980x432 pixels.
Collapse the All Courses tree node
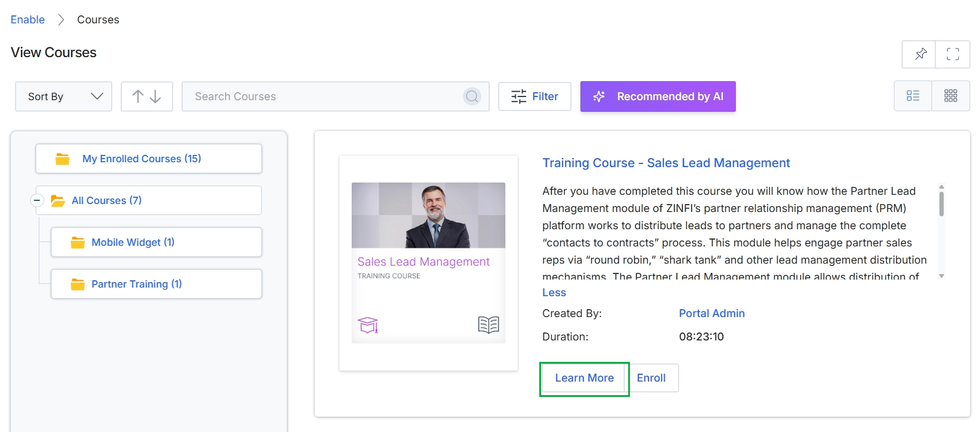37,200
